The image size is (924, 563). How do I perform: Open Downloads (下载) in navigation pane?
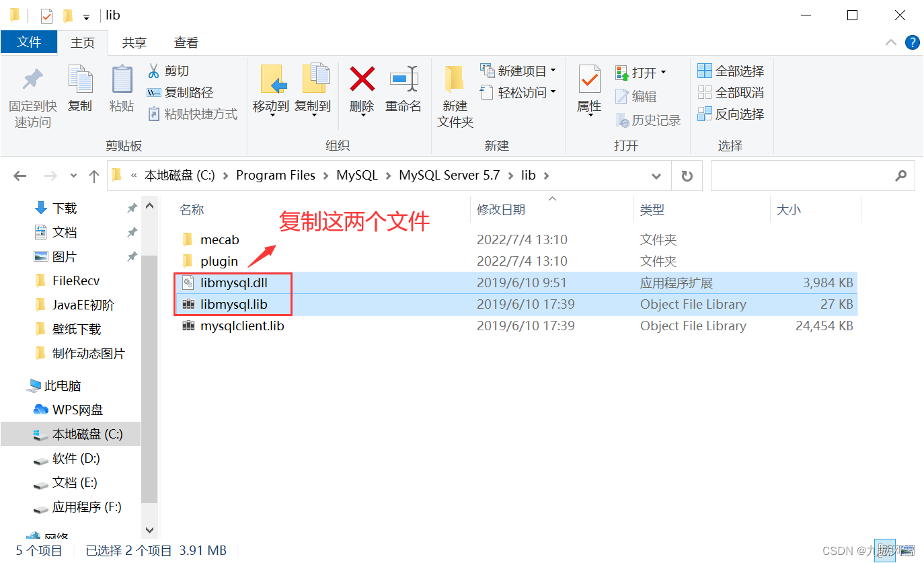pyautogui.click(x=65, y=208)
